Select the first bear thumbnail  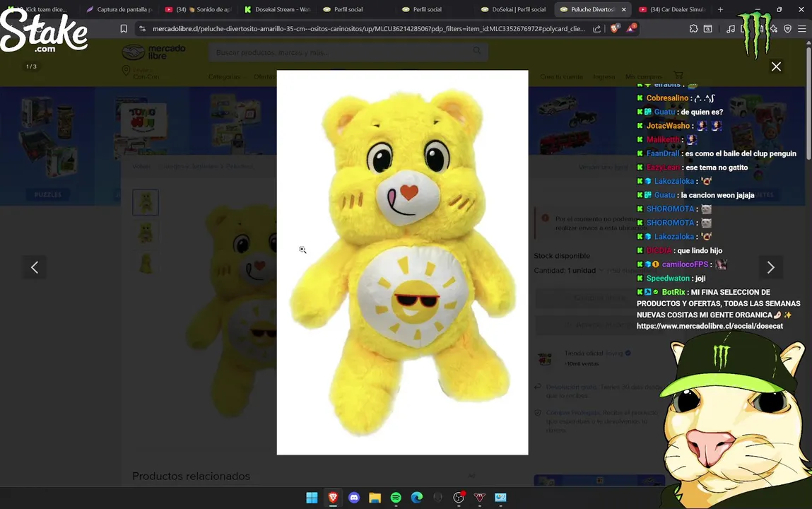[x=146, y=202]
